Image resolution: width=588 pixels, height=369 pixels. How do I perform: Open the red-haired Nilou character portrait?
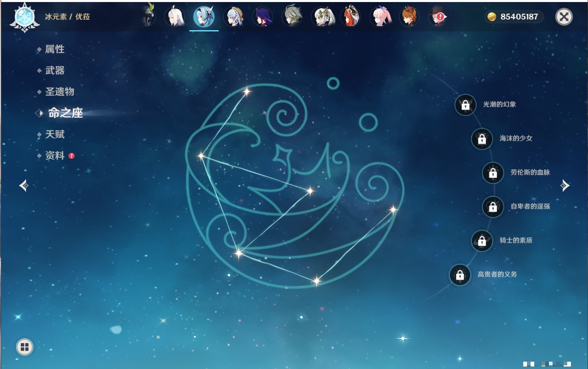351,17
